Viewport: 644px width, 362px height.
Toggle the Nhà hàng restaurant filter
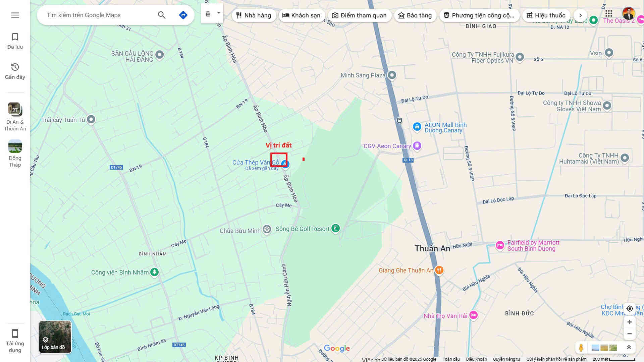tap(254, 15)
